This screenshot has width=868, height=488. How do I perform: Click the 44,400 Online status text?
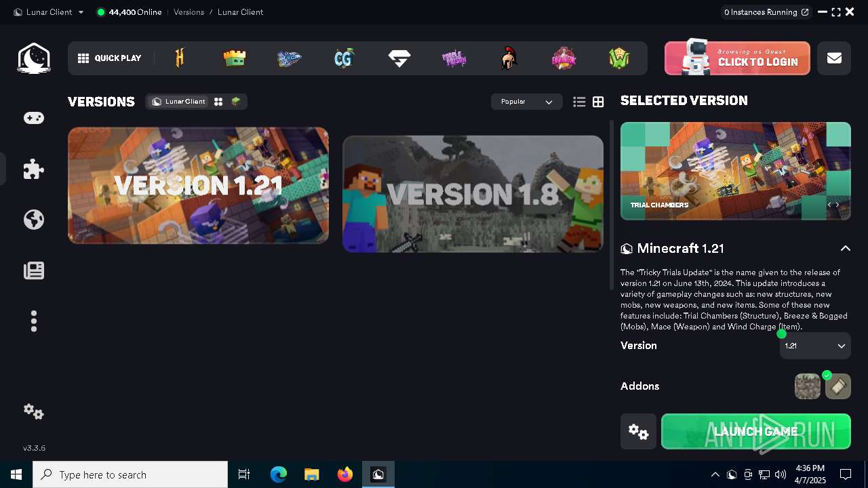pos(135,12)
